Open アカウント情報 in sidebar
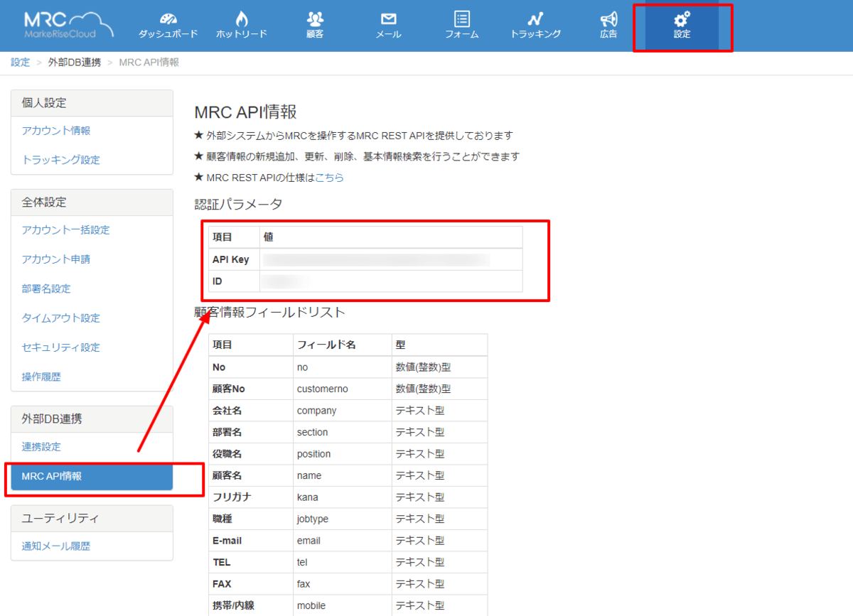The height and width of the screenshot is (616, 853). click(56, 131)
